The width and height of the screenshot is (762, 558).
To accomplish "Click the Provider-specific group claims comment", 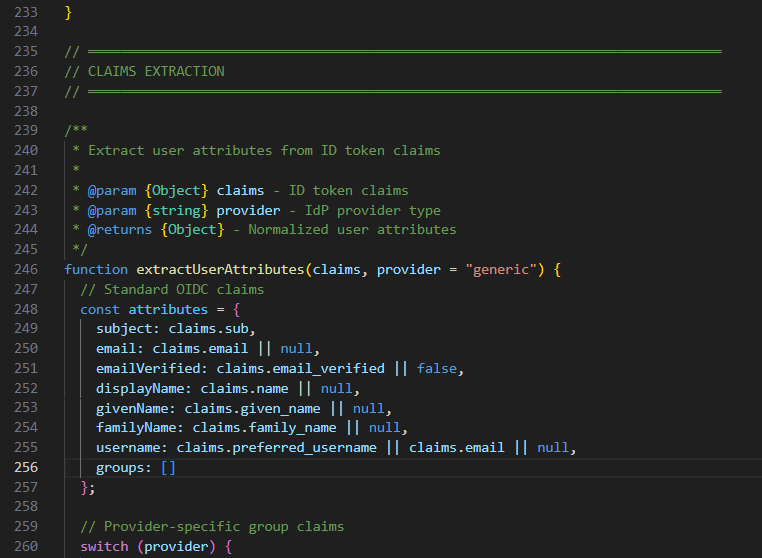I will pyautogui.click(x=212, y=527).
